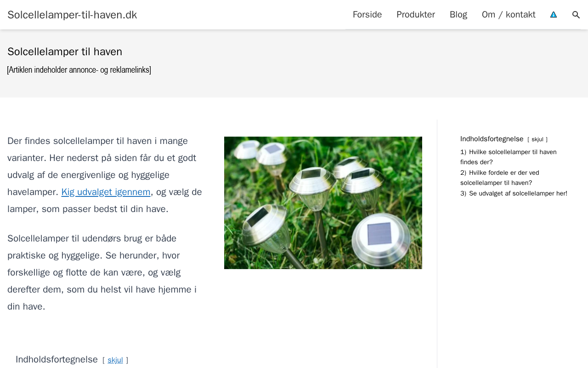The height and width of the screenshot is (368, 588).
Task: Jump to 'Hvilke solcellelamper til haven findes der?'
Action: 509,157
